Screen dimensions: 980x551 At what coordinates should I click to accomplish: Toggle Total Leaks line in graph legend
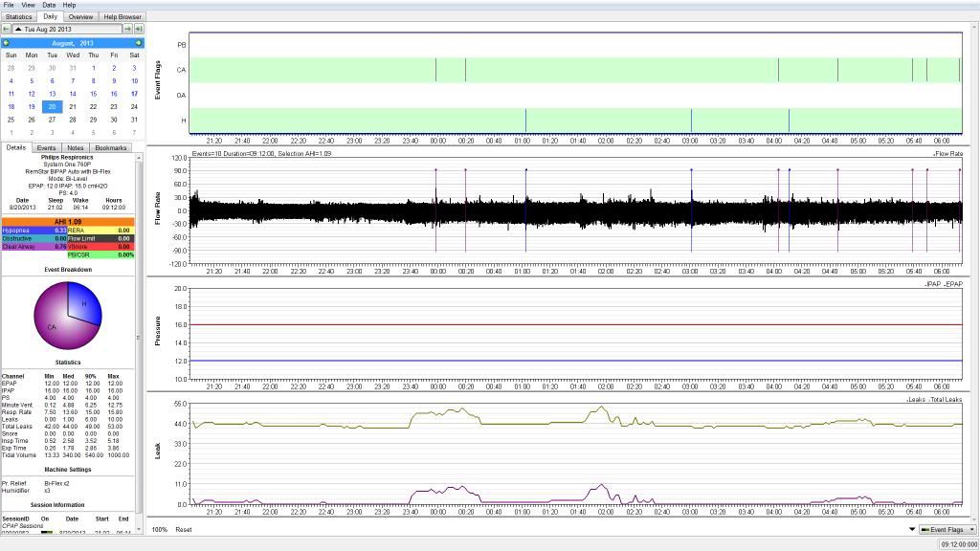pos(949,398)
